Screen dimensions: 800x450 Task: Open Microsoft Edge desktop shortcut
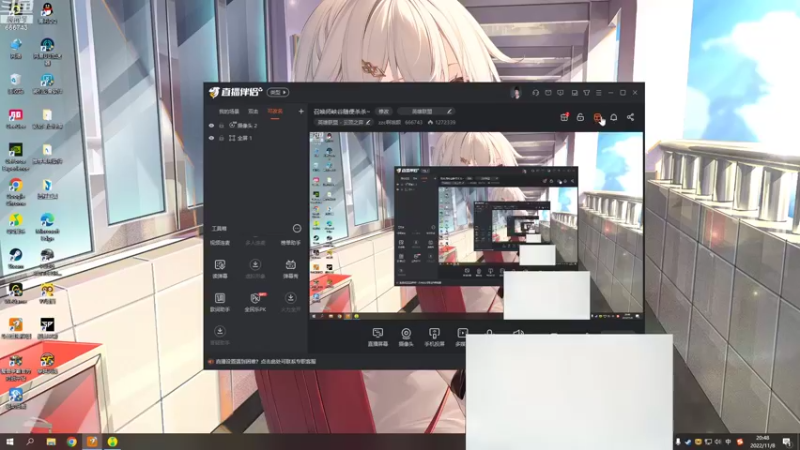(x=47, y=227)
